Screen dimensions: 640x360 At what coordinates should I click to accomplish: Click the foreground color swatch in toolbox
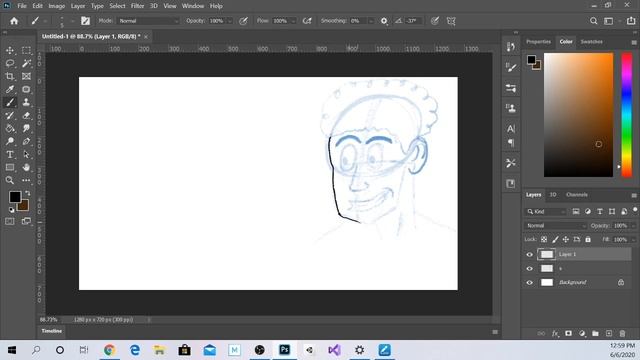click(15, 197)
